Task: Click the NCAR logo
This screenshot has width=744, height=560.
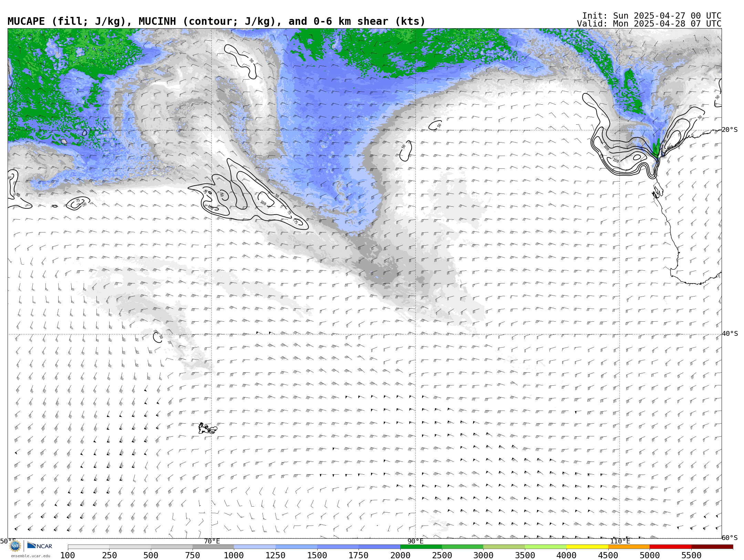Action: coord(40,546)
